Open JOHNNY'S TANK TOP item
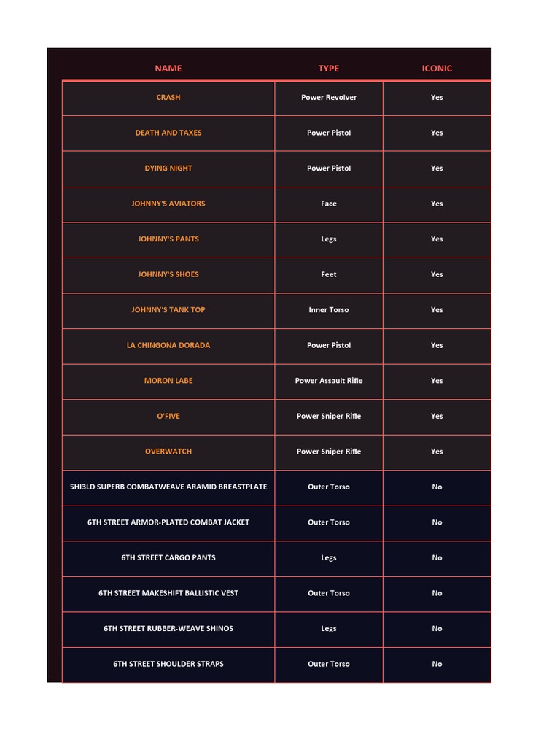This screenshot has width=560, height=747. [168, 309]
